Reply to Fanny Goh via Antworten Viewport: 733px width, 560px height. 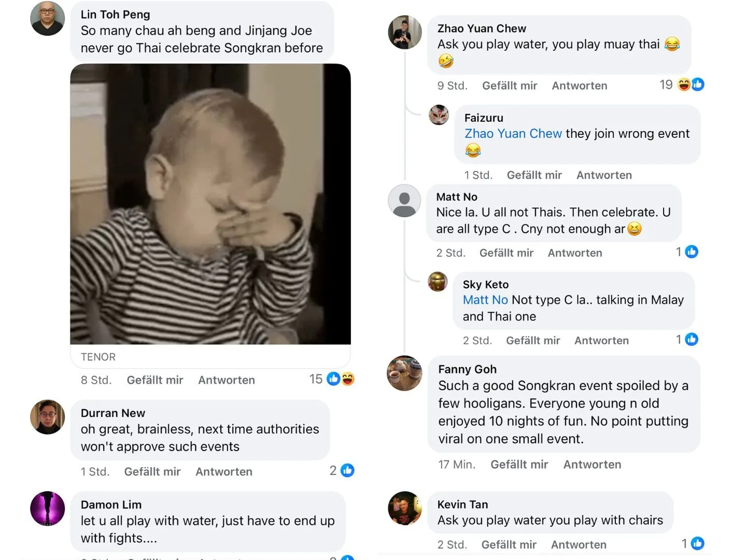(592, 465)
